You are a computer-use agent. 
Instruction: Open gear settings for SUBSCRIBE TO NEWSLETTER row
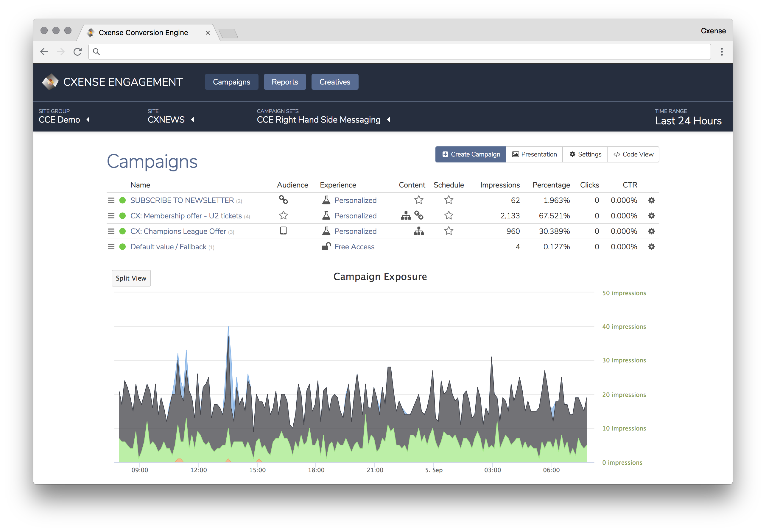pyautogui.click(x=651, y=200)
